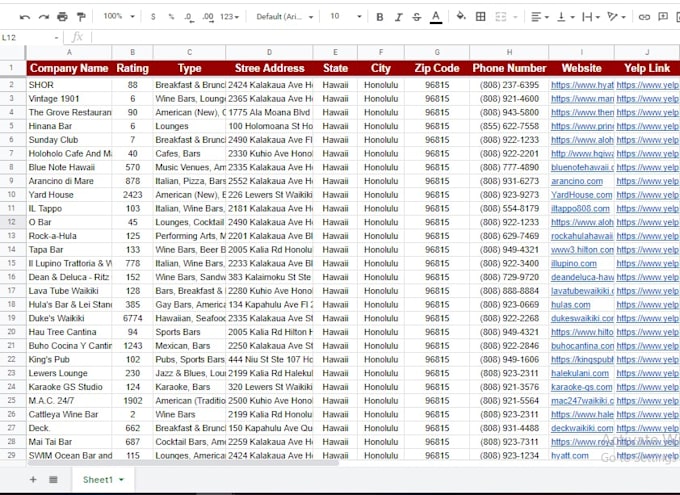This screenshot has width=680, height=495.
Task: Click the Borders icon
Action: [481, 17]
